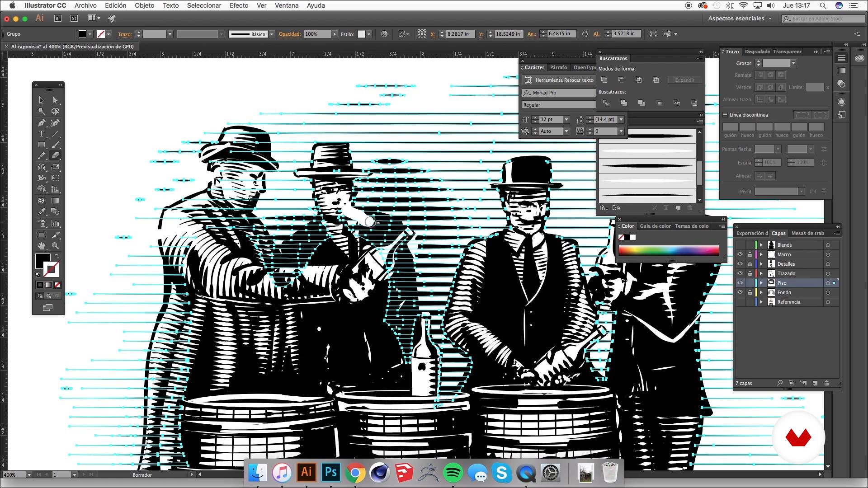Select the Scale tool
868x488 pixels.
(x=55, y=167)
